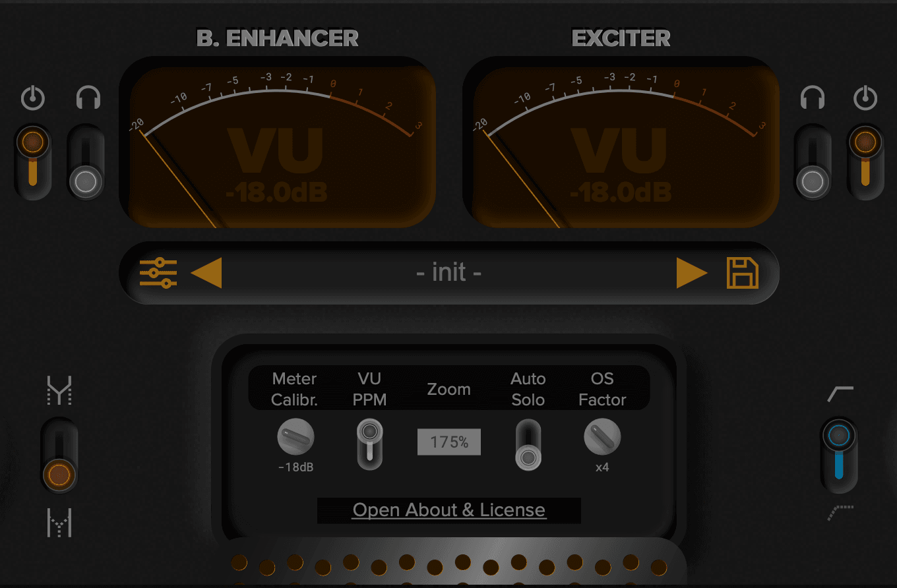Choose the solid filter slope icon
Image resolution: width=897 pixels, height=588 pixels.
tap(840, 394)
